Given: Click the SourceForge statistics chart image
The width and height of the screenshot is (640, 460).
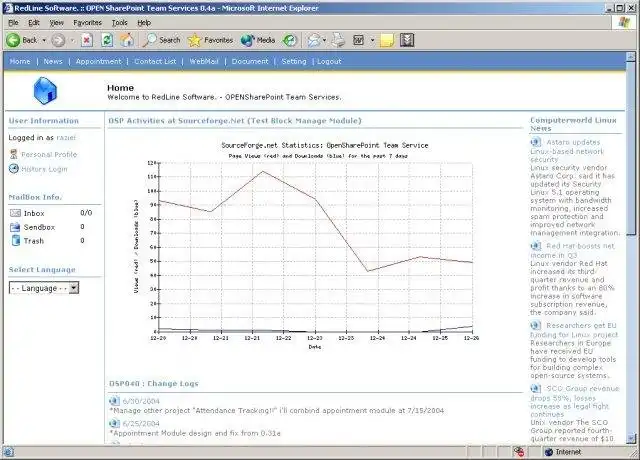Looking at the screenshot, I should click(x=306, y=244).
